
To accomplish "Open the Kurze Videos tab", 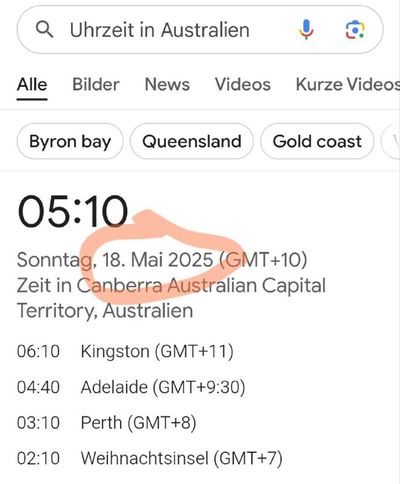I will (348, 85).
